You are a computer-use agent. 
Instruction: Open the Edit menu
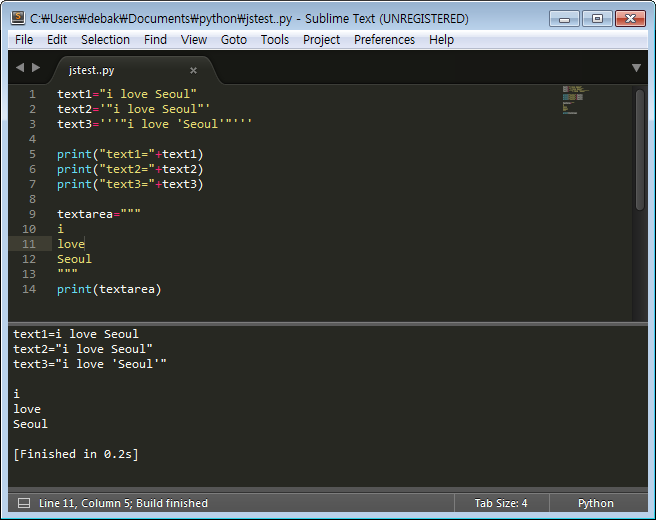point(57,40)
